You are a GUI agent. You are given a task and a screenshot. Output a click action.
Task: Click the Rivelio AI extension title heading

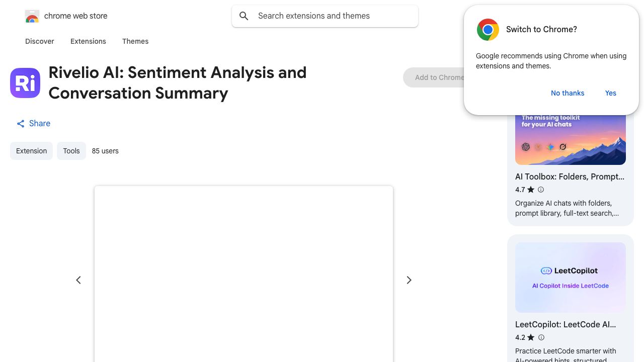(x=178, y=83)
